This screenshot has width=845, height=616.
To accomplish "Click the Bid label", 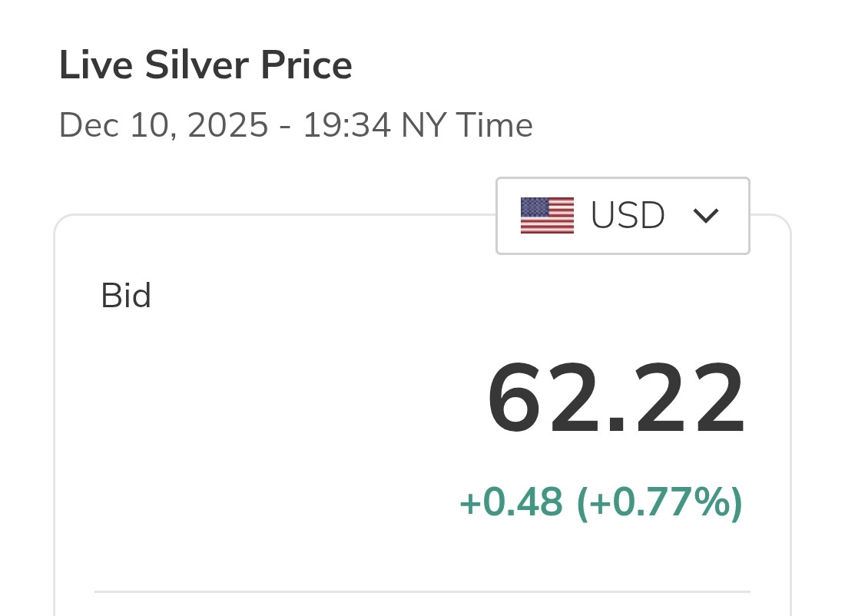I will point(126,296).
